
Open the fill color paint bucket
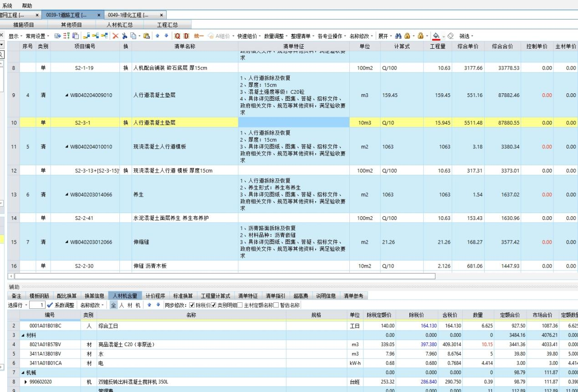coord(436,36)
